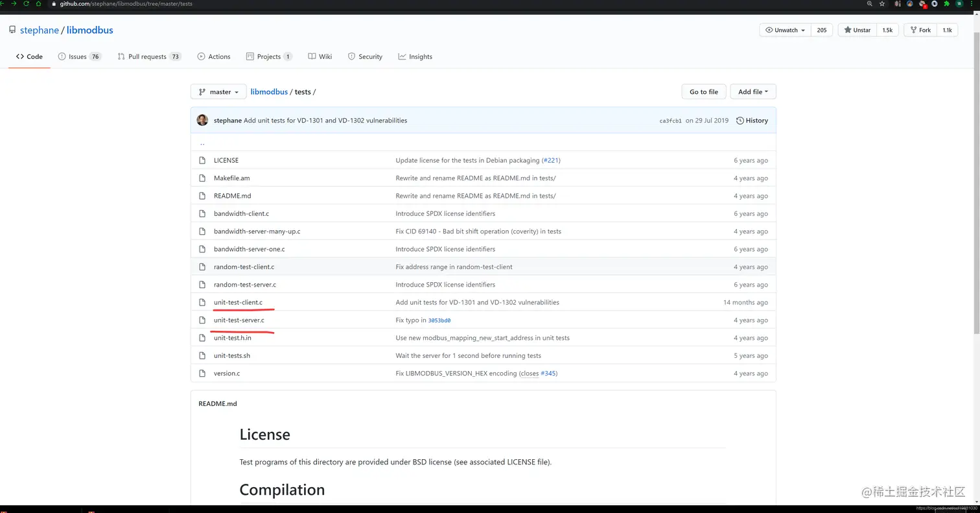The image size is (980, 513).
Task: Click file icon next to LICENSE
Action: [202, 160]
